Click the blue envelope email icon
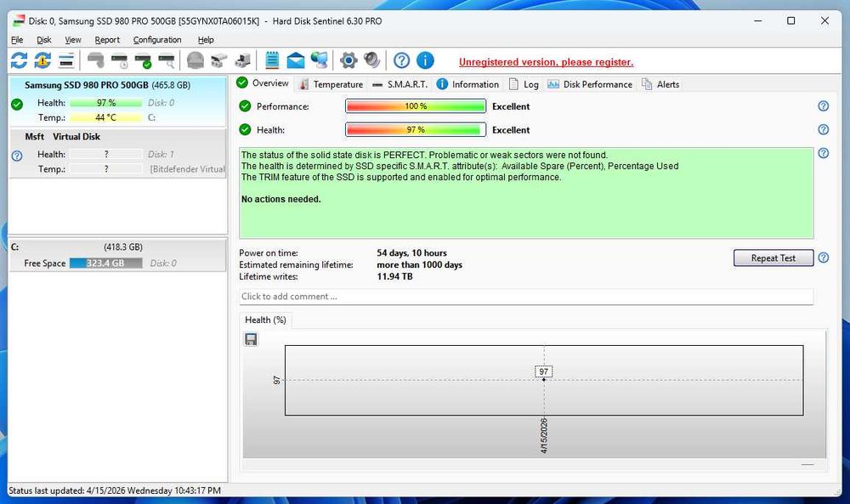This screenshot has width=850, height=504. [296, 60]
